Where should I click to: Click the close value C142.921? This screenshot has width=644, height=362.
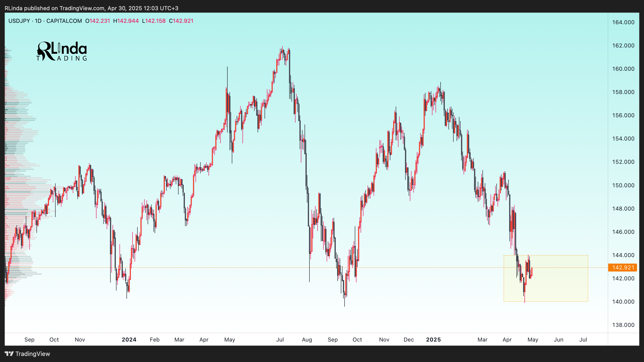pos(181,21)
